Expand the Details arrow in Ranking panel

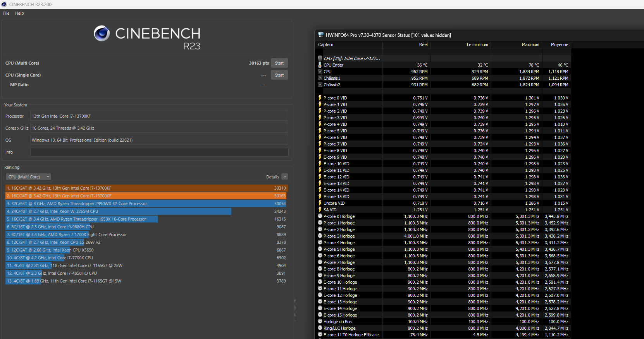tap(285, 177)
